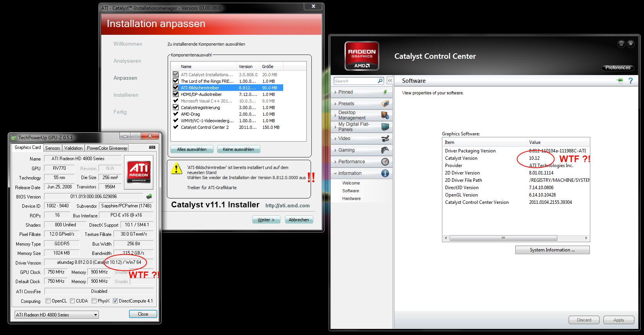Click the BIOS save chip icon in GPU-Z
This screenshot has width=644, height=335.
[x=149, y=197]
